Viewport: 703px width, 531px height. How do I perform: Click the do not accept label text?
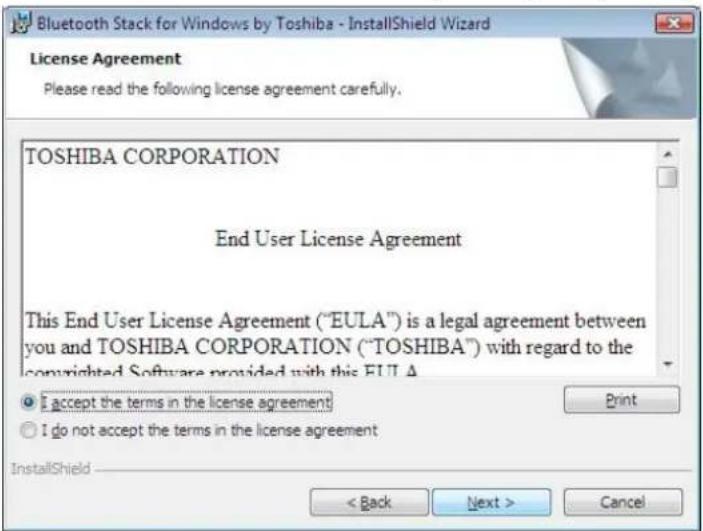click(210, 430)
